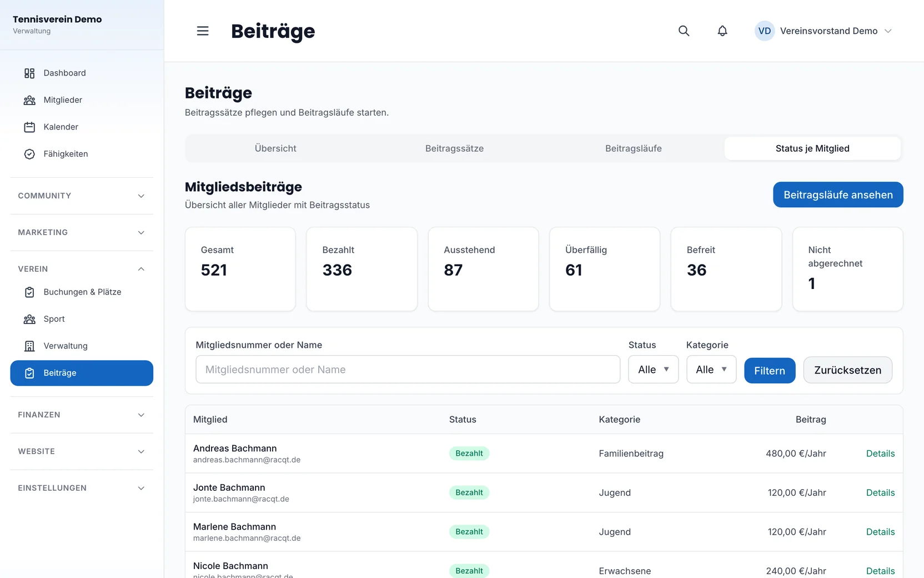Click the Zurücksetzen button
This screenshot has height=578, width=924.
(x=847, y=370)
